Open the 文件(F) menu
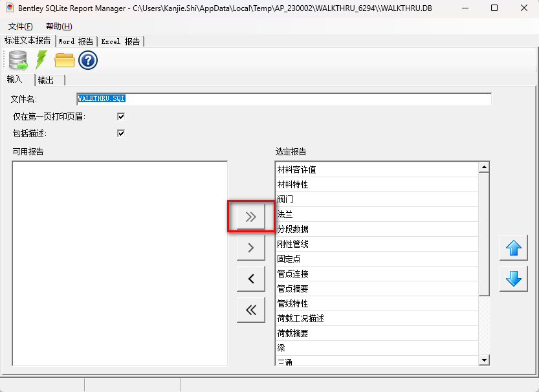Screen dimensions: 539x392 (x=20, y=27)
